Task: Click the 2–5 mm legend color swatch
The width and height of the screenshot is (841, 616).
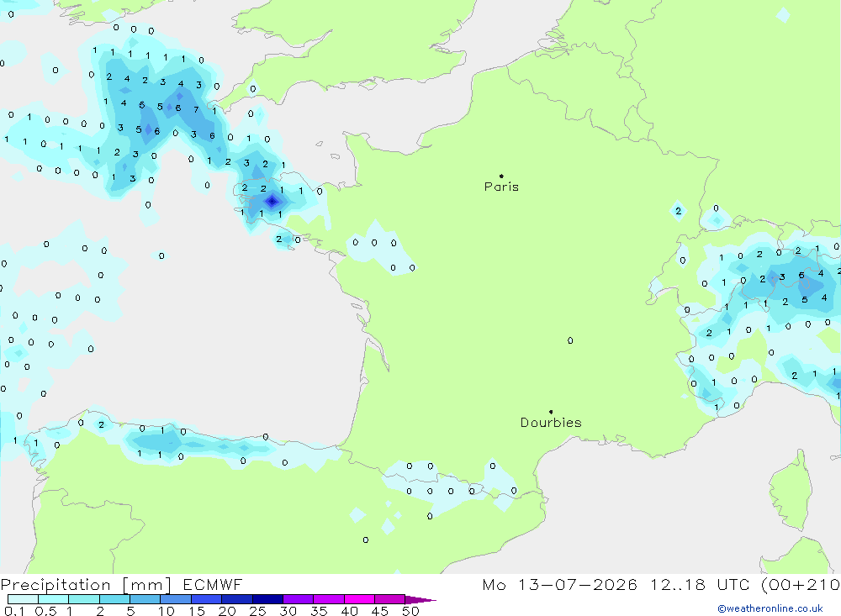Action: click(x=114, y=599)
